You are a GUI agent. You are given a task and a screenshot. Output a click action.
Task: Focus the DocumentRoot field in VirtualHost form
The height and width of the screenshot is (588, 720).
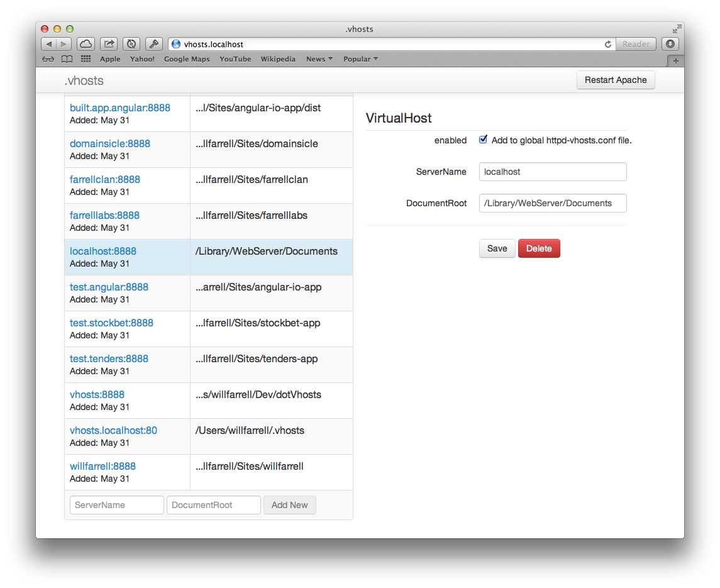click(x=552, y=203)
